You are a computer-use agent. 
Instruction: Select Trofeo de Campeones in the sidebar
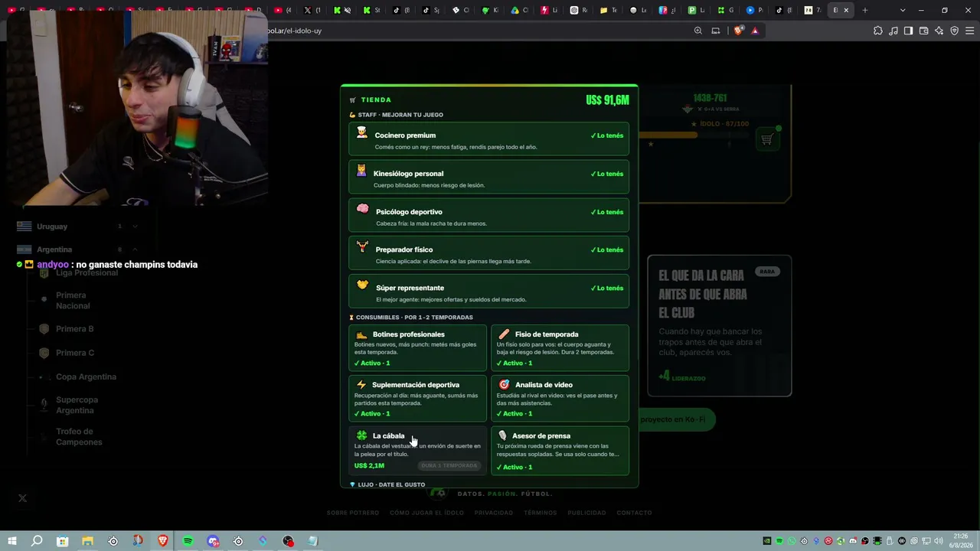[79, 437]
